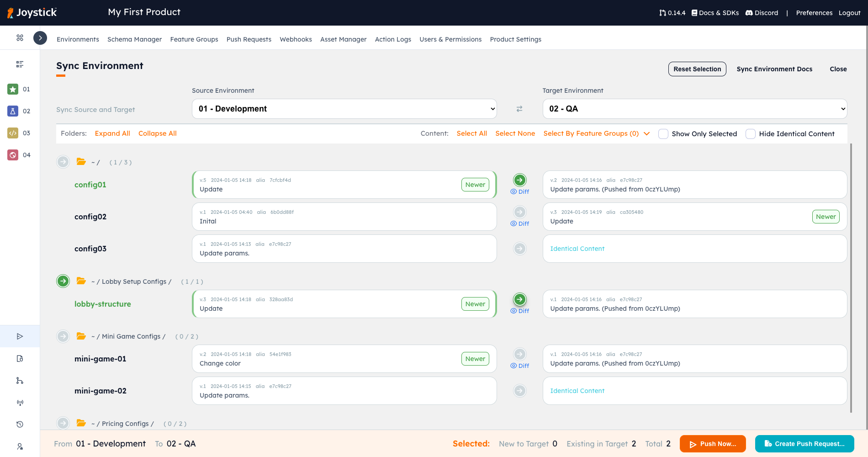Viewport: 868px width, 457px height.
Task: Close the Sync Environment view
Action: 838,69
